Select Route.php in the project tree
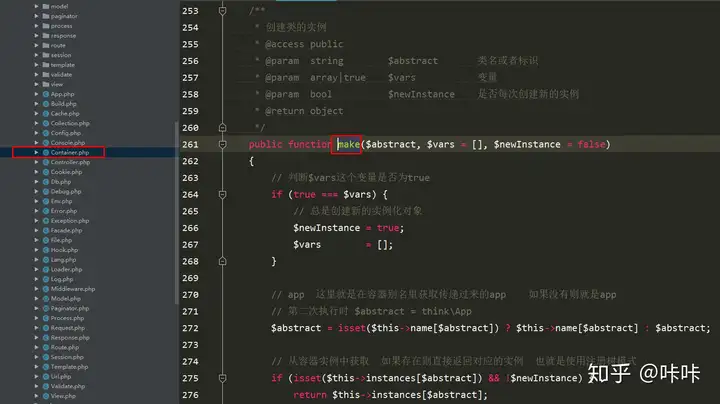This screenshot has width=720, height=404. point(65,347)
